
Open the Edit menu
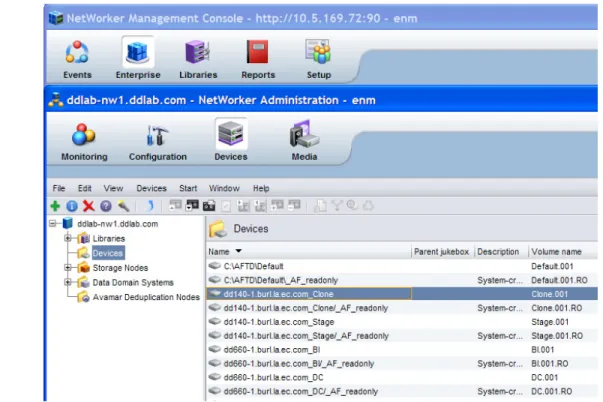[85, 188]
